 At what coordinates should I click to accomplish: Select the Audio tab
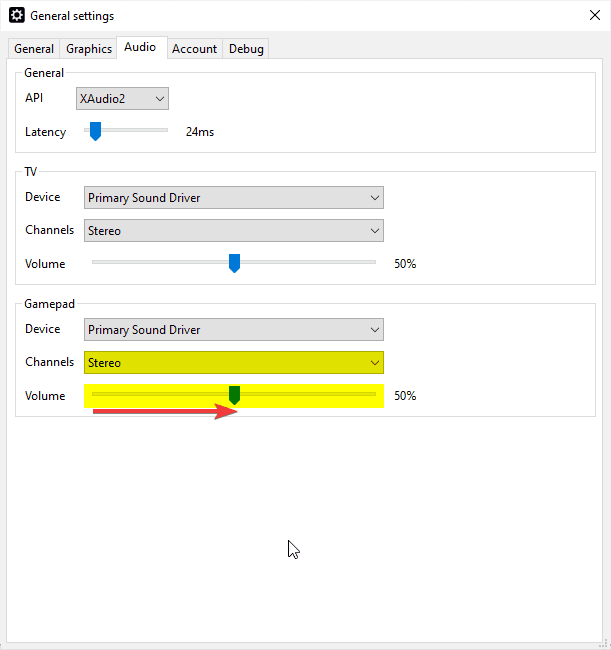click(x=140, y=48)
